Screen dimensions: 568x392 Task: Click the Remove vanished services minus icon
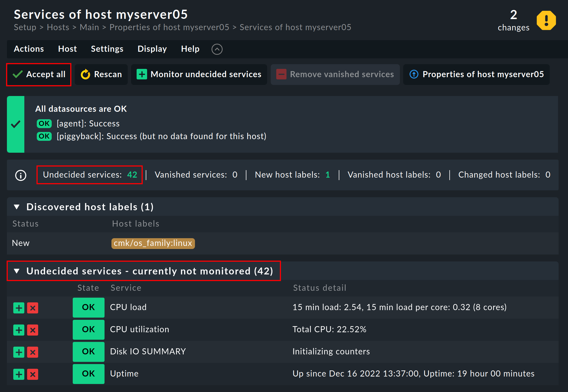pos(281,74)
